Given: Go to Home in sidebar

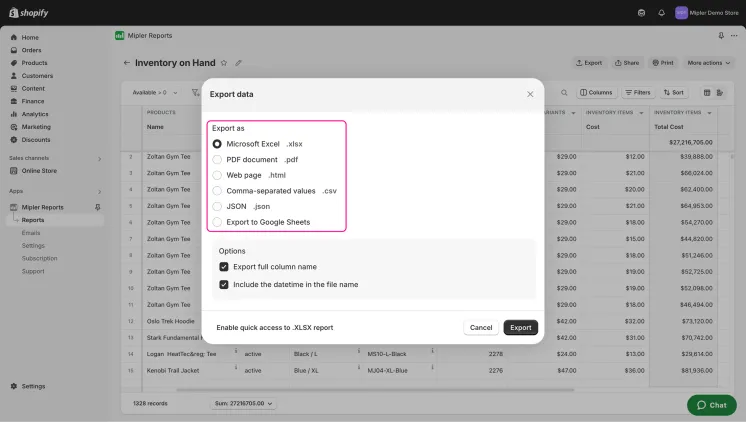Looking at the screenshot, I should click(x=30, y=37).
